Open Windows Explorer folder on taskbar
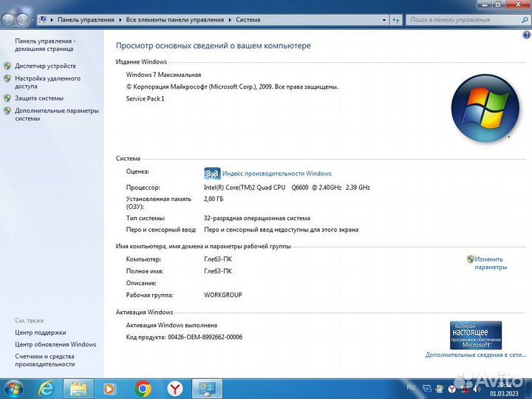 tap(78, 389)
